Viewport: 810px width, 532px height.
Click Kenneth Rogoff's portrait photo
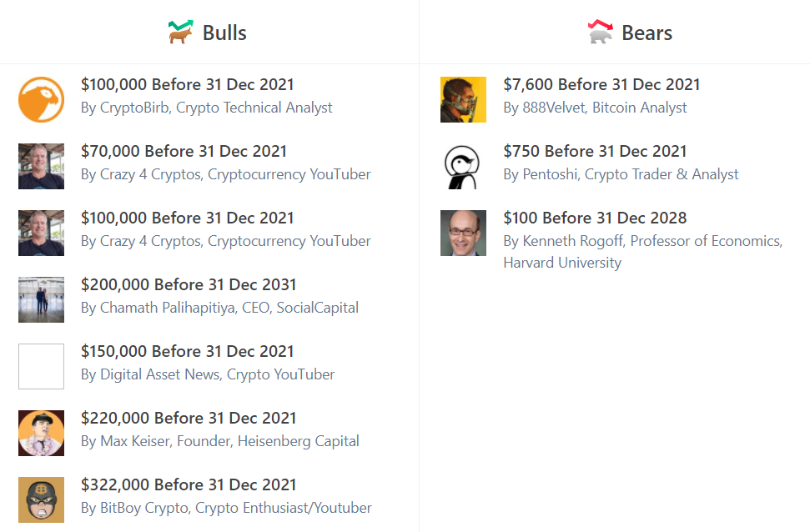(463, 233)
